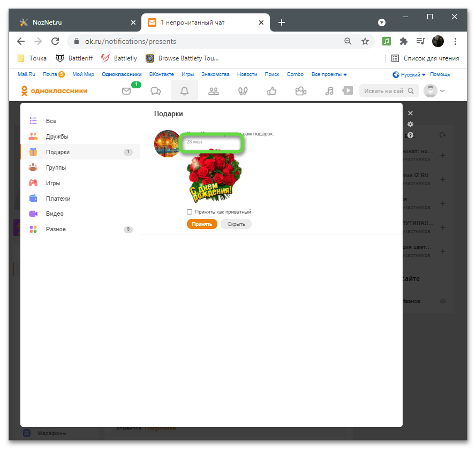Viewport: 476px width, 449px height.
Task: Open the Знакомства link
Action: tap(215, 74)
